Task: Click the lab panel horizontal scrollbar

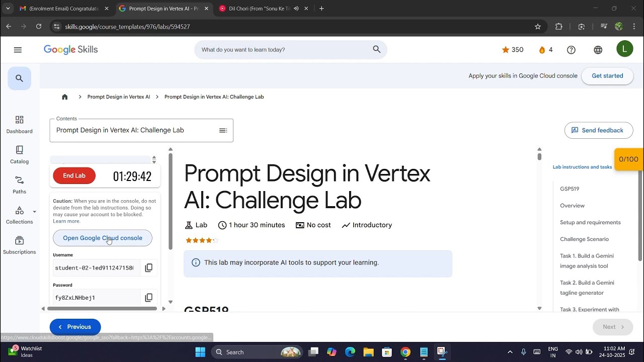Action: click(x=102, y=308)
